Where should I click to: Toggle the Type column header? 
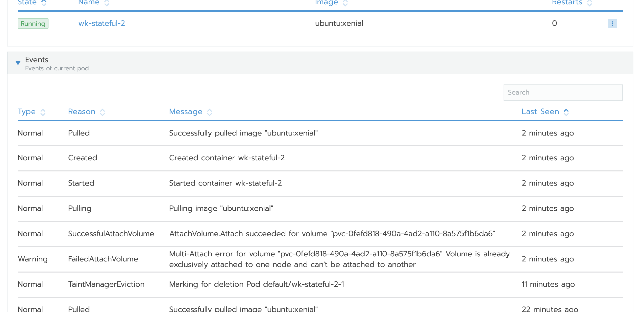pos(27,112)
